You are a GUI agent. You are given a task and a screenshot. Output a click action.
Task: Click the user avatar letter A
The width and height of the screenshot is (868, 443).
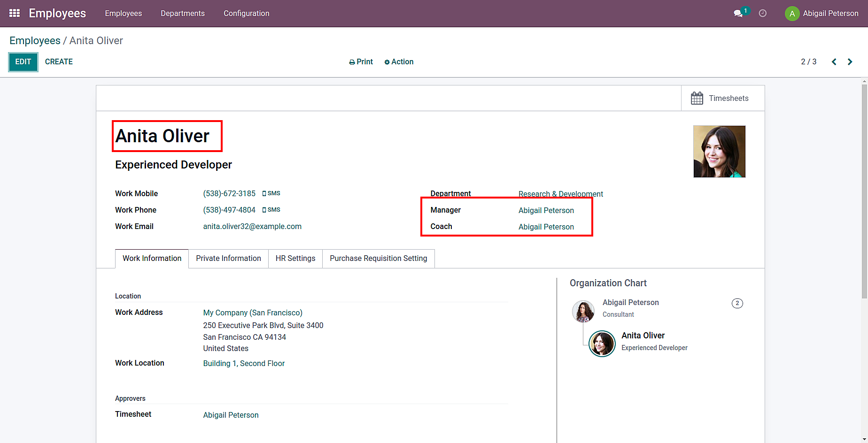(792, 14)
